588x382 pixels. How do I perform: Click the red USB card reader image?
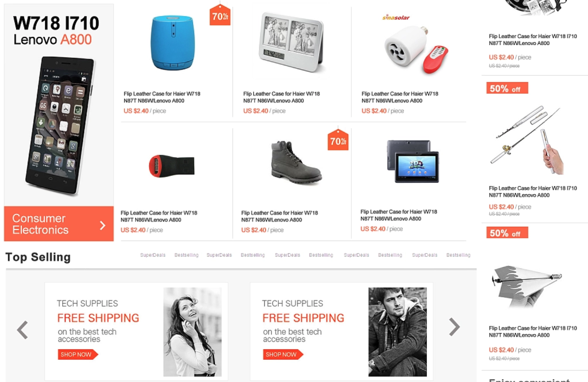tap(171, 166)
